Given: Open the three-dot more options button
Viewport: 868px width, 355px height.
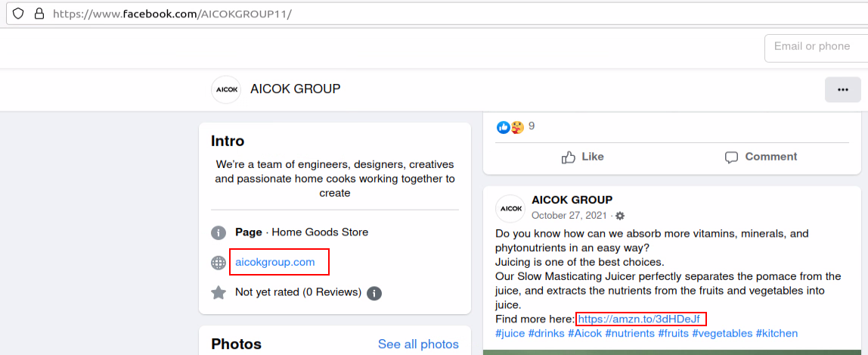Looking at the screenshot, I should 843,90.
